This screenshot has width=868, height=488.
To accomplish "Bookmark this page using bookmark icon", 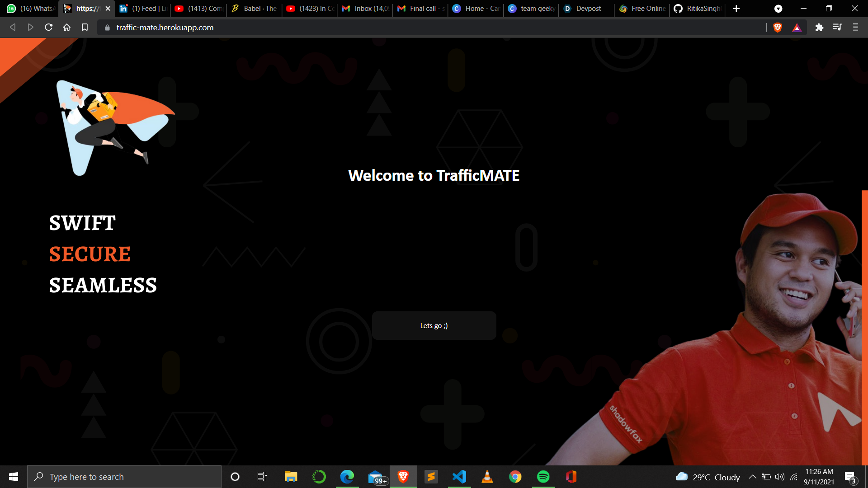I will coord(85,28).
